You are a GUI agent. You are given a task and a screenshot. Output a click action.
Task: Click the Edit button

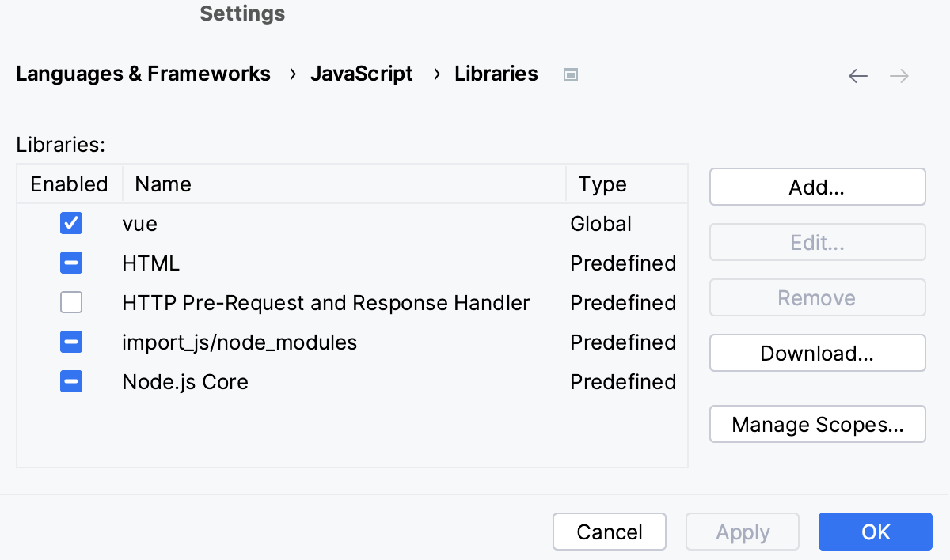(817, 242)
